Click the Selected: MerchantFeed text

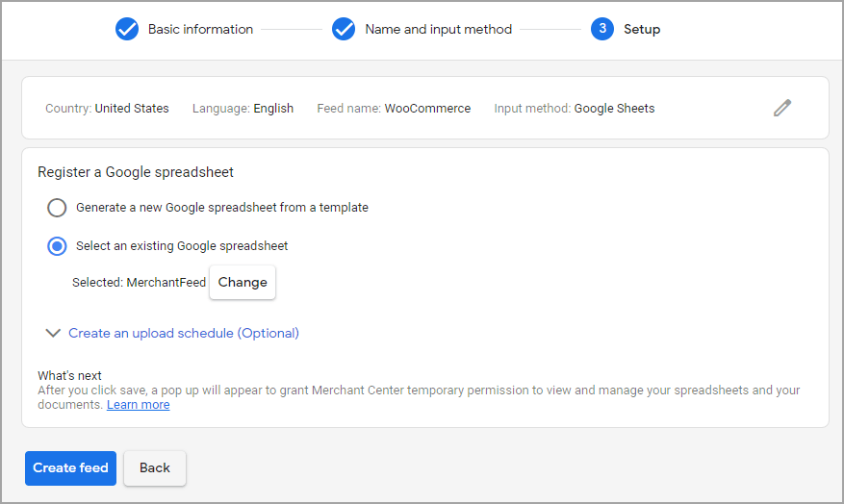tap(139, 283)
